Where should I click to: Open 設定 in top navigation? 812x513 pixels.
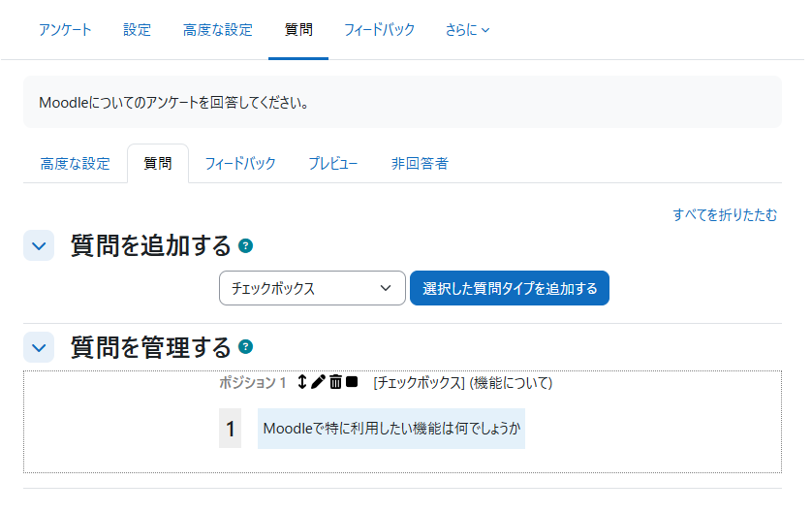(x=138, y=30)
